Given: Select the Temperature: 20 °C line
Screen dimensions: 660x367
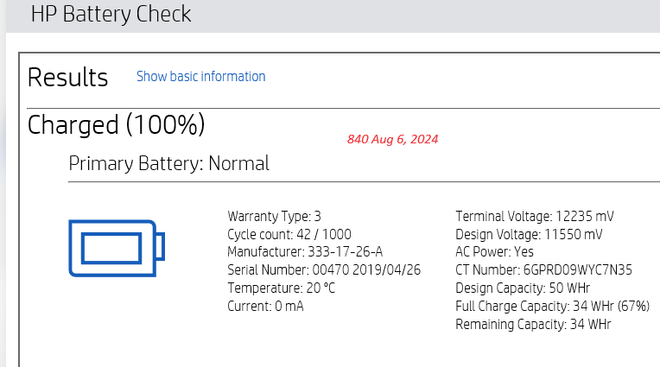Looking at the screenshot, I should [281, 288].
